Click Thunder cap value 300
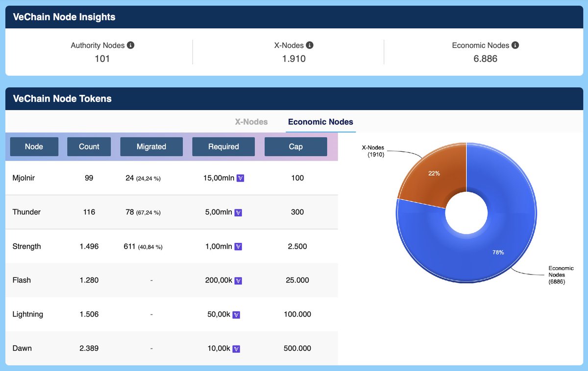Screen dimensions: 588x371 [x=297, y=212]
